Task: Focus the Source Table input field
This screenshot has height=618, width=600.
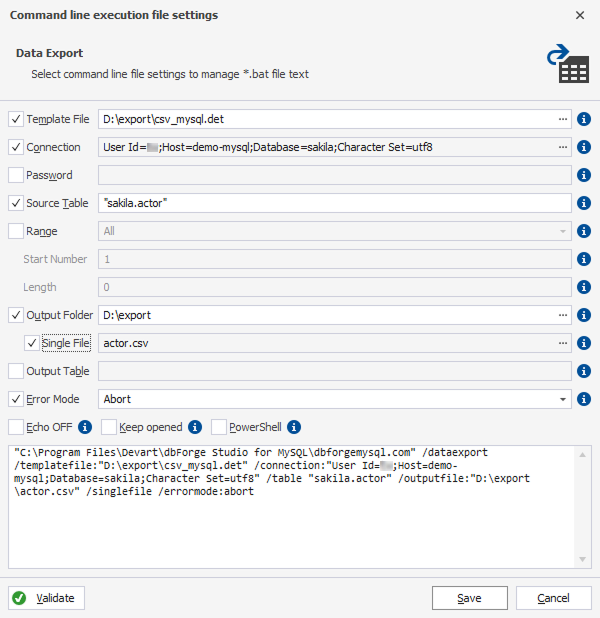Action: click(335, 203)
